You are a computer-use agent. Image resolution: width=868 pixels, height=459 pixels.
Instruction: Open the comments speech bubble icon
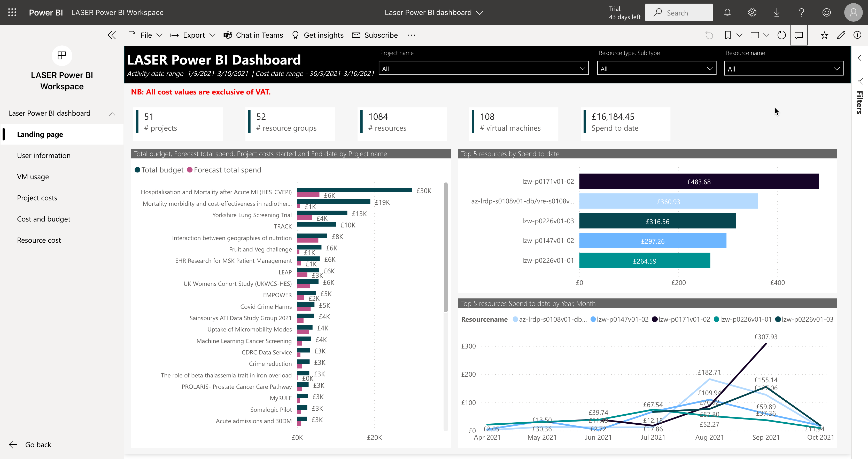click(799, 35)
